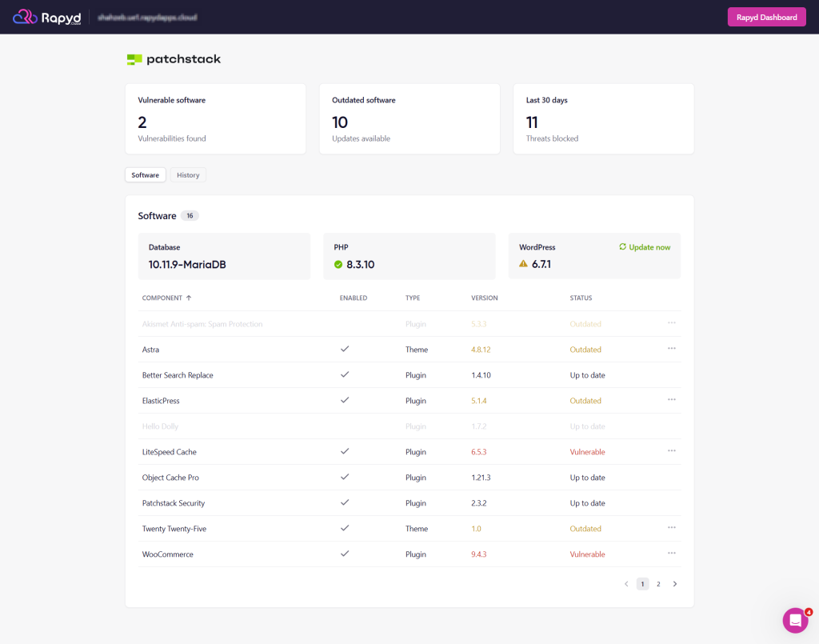Switch to the History tab

coord(188,174)
